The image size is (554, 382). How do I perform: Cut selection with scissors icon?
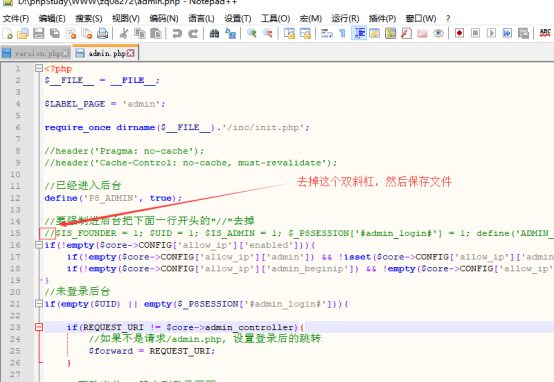click(x=124, y=34)
